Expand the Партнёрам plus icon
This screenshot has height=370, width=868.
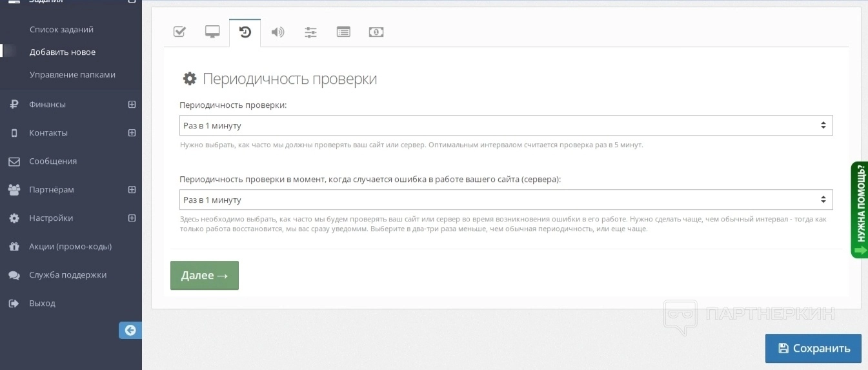(132, 190)
